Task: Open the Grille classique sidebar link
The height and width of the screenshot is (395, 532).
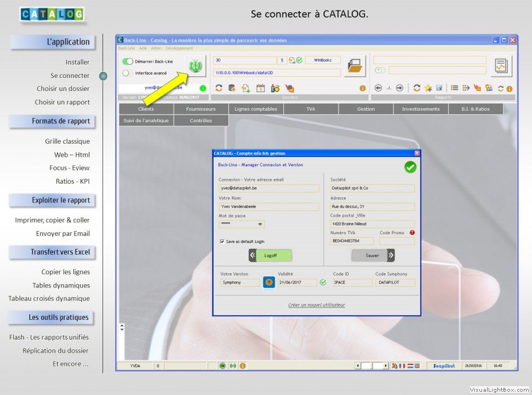Action: (x=67, y=141)
